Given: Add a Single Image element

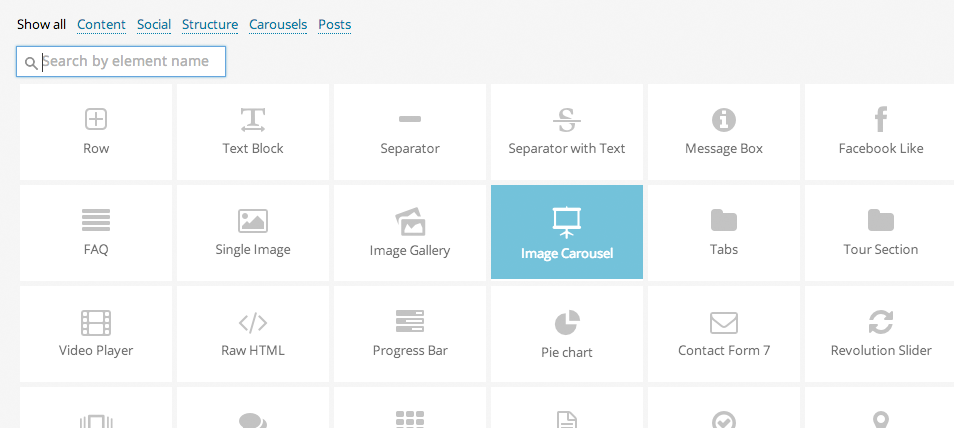Looking at the screenshot, I should [x=253, y=232].
